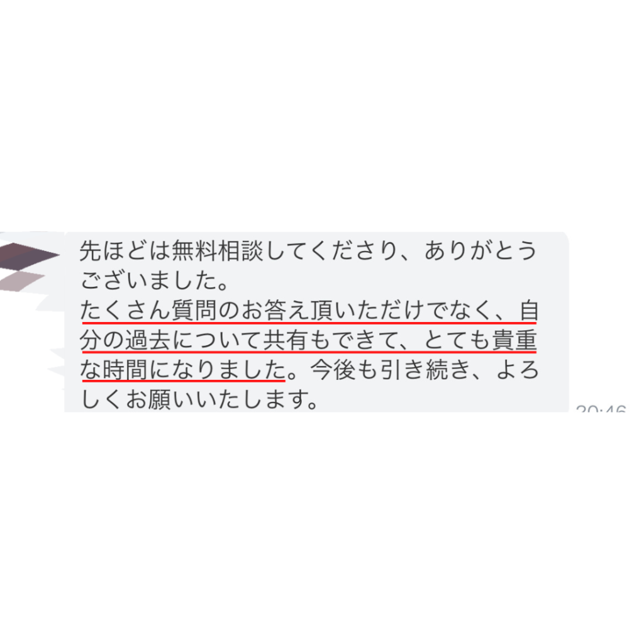
Task: Select the last line しくお願いいたします。
Action: pyautogui.click(x=199, y=399)
